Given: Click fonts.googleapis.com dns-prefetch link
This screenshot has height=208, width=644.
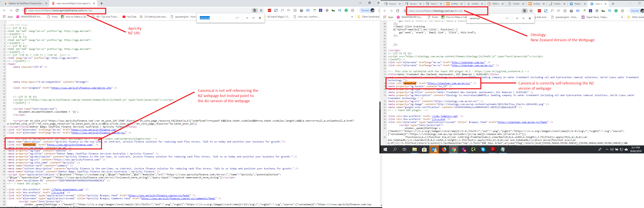Looking at the screenshot, I should pos(67,189).
